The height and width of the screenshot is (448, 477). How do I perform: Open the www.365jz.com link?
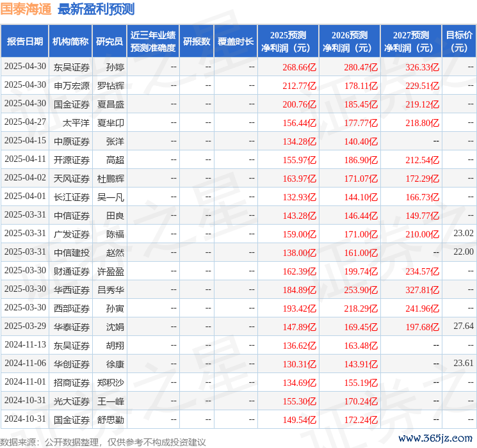pos(435,438)
